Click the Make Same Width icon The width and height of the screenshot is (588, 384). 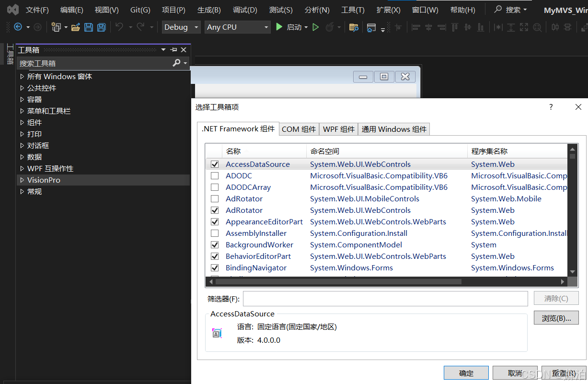tap(498, 27)
